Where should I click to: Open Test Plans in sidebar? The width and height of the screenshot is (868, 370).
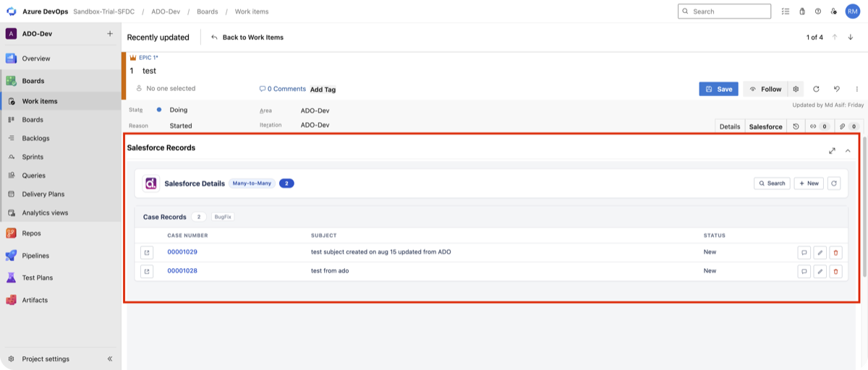61,277
